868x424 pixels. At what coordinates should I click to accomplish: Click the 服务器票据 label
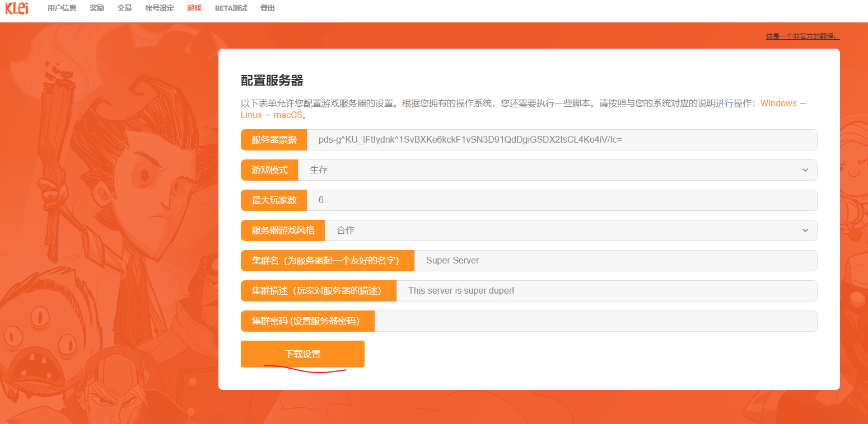[x=274, y=140]
